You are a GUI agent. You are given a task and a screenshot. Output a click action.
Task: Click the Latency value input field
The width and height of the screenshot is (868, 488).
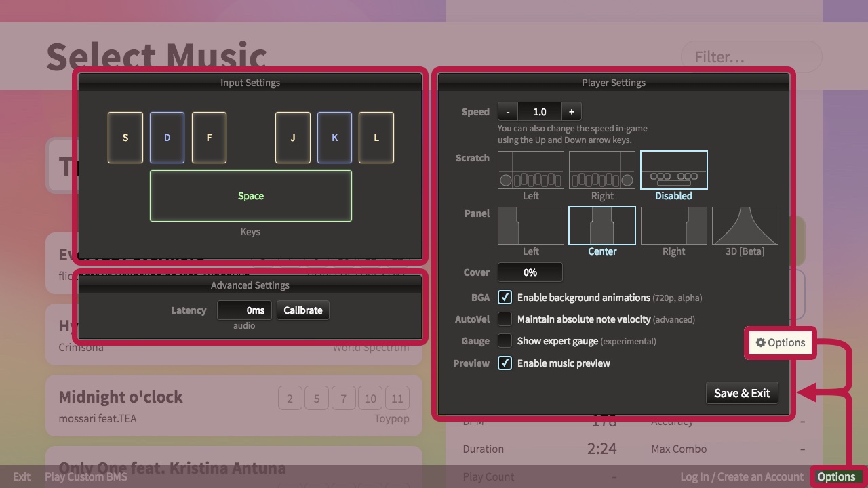[245, 310]
